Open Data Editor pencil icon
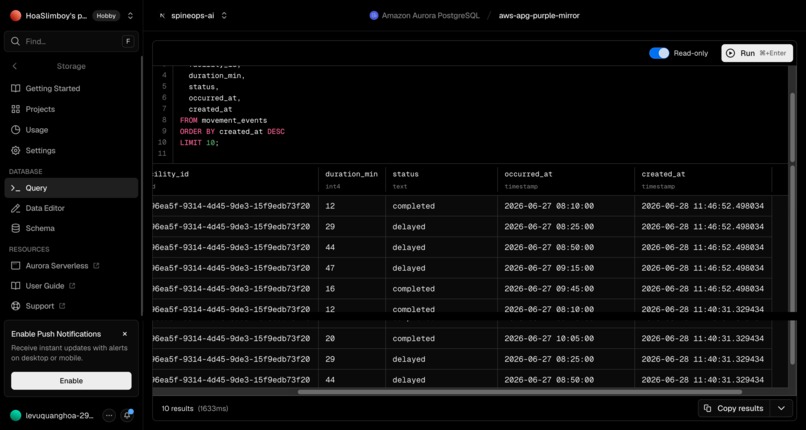This screenshot has width=806, height=430. (x=16, y=208)
